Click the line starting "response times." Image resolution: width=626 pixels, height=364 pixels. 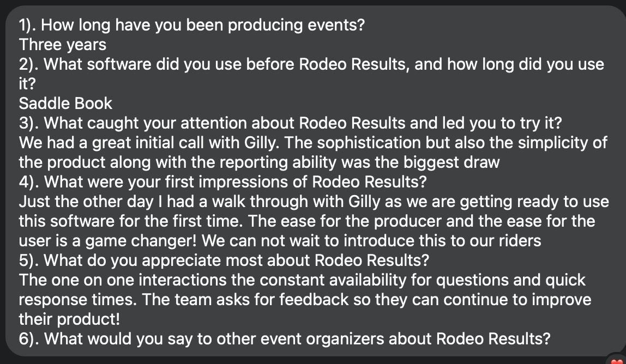305,299
